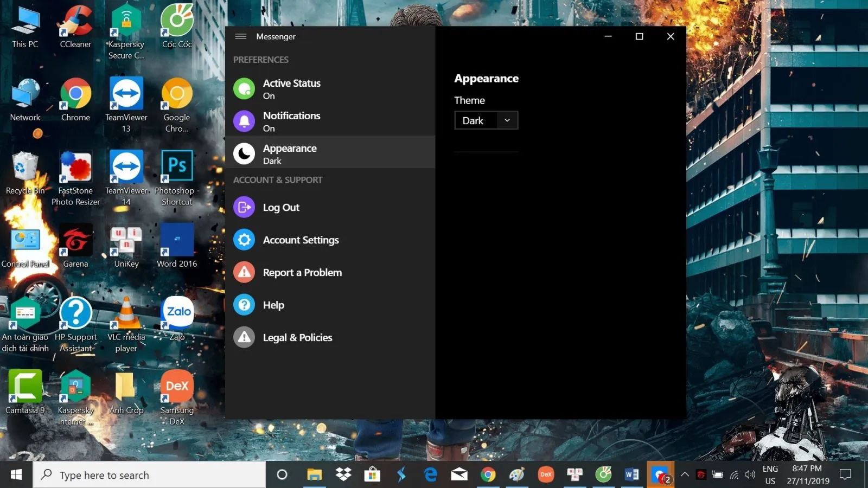Open Cortana circle on the taskbar
Screen dimensions: 868x488
click(282, 475)
